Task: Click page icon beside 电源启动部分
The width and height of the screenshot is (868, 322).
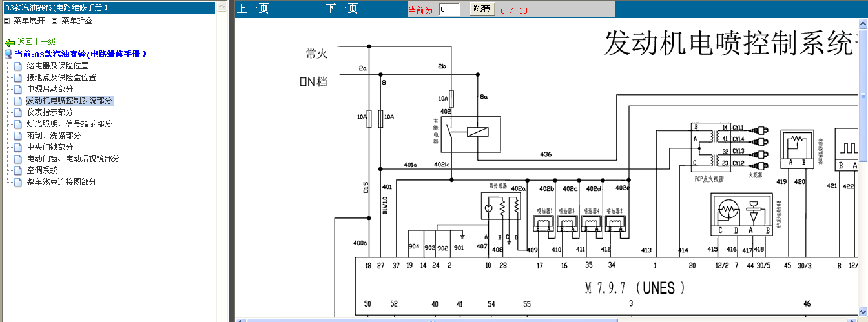Action: [x=17, y=89]
